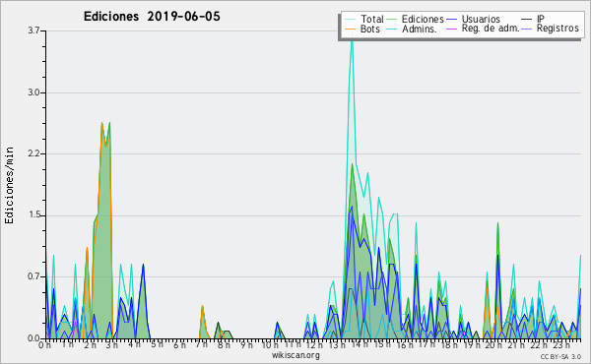
Task: Click the green peak at 20 h
Action: (497, 223)
